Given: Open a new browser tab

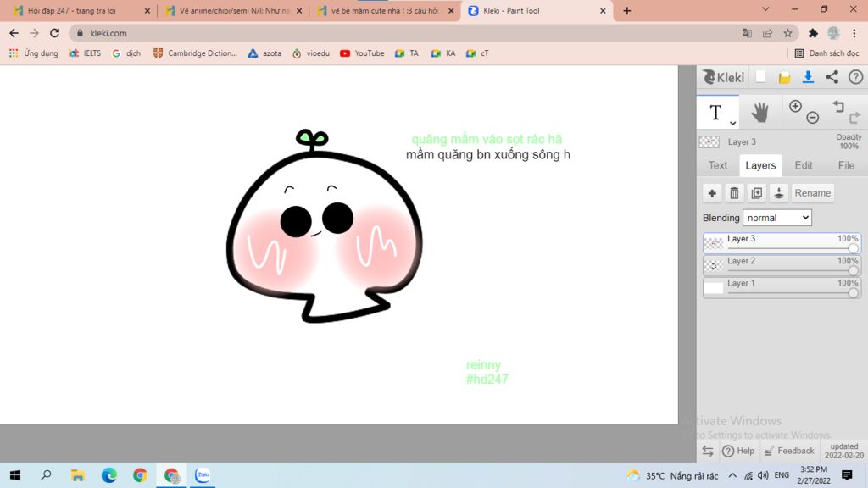Looking at the screenshot, I should [626, 10].
